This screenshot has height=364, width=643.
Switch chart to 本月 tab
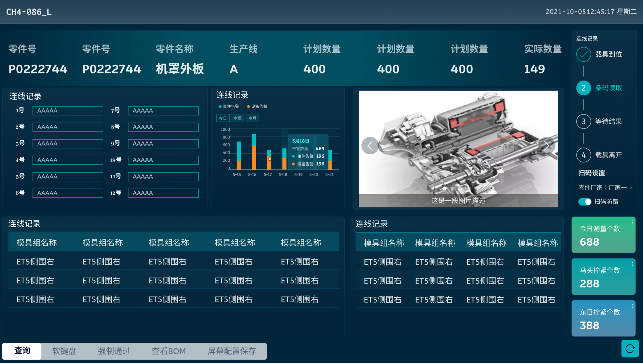pyautogui.click(x=252, y=118)
